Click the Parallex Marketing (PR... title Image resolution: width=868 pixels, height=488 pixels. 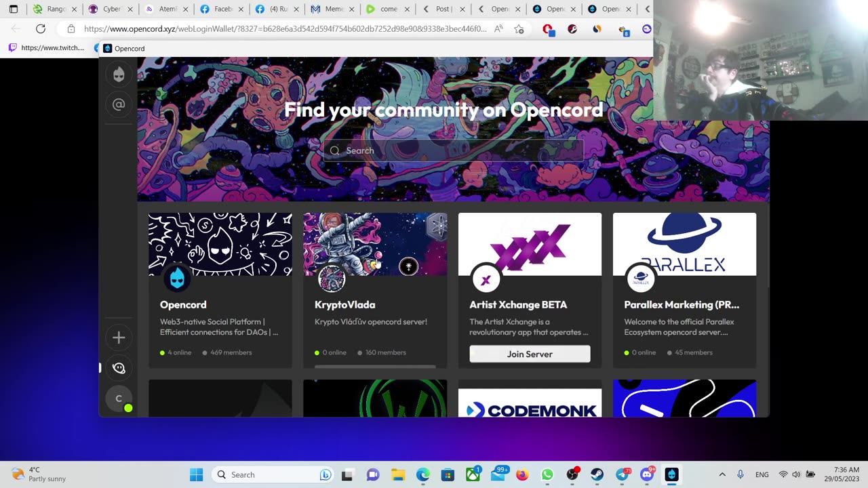pos(682,305)
